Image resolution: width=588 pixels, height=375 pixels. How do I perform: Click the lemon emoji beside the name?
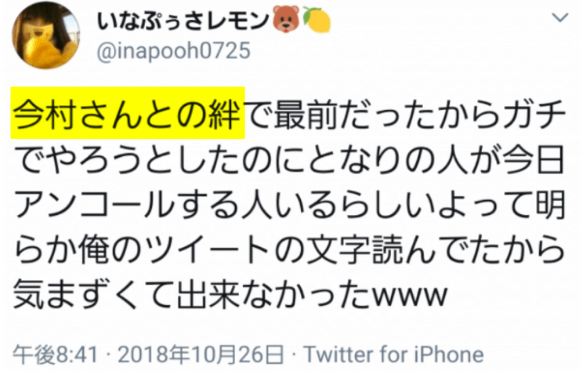(x=317, y=20)
